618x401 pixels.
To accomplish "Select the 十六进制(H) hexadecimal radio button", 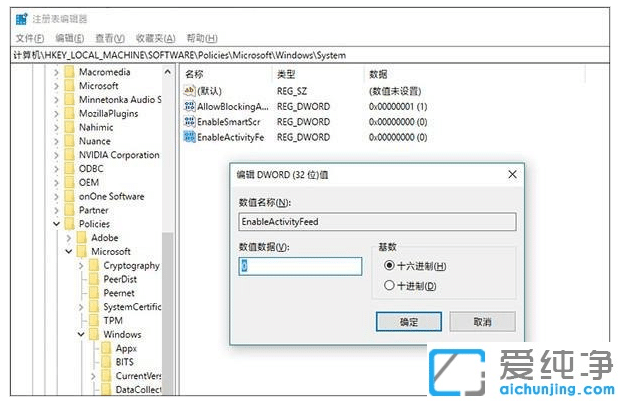I will tap(389, 265).
